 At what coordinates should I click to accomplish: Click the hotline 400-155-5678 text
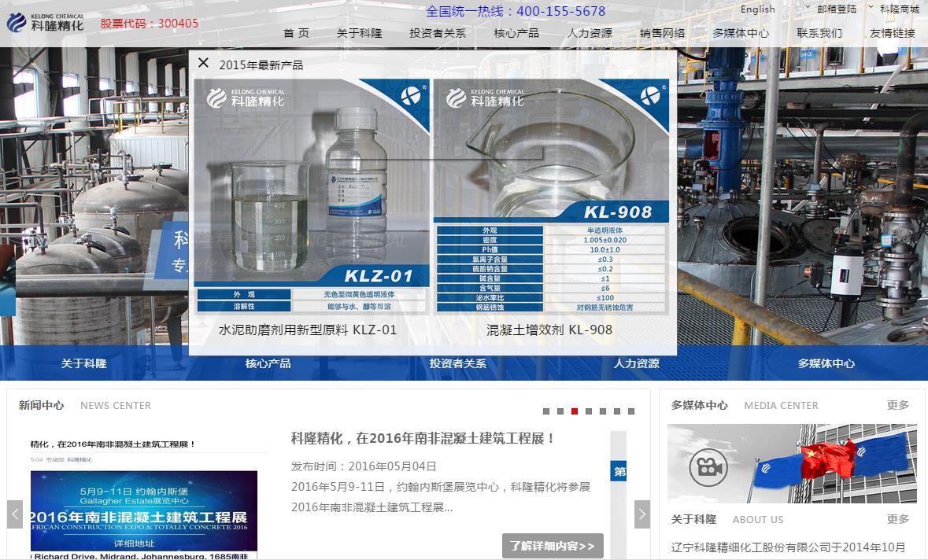[516, 11]
